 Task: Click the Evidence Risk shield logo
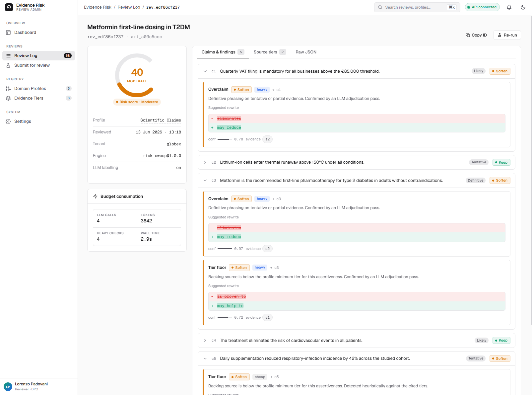click(x=9, y=7)
